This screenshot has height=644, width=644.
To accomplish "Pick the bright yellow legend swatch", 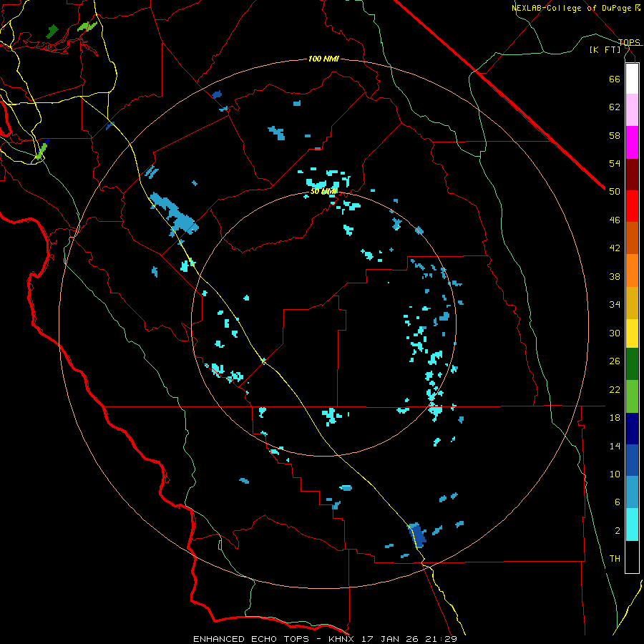I will coord(632,333).
